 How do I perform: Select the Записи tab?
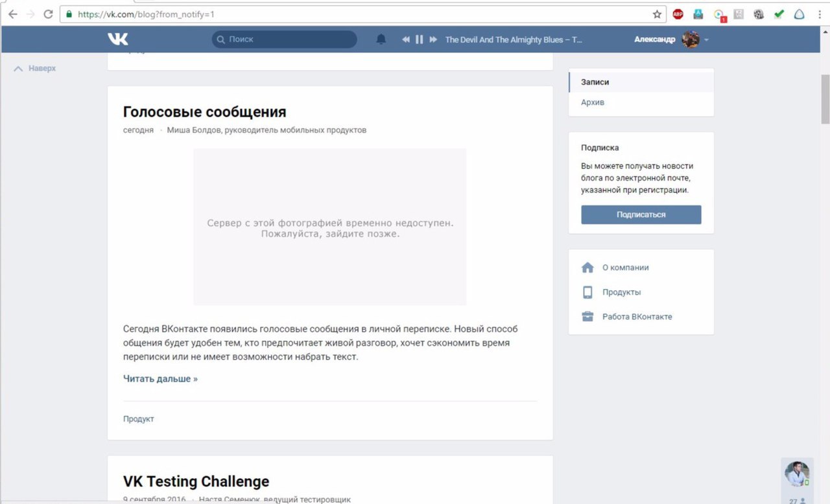(x=595, y=82)
